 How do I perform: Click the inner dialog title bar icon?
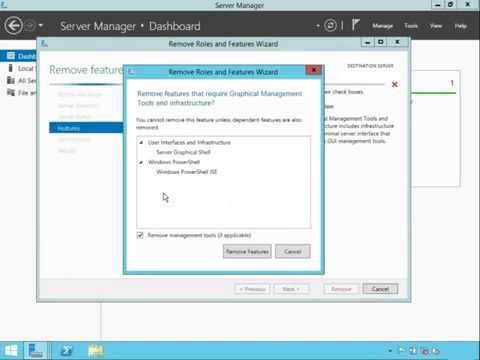pos(132,72)
